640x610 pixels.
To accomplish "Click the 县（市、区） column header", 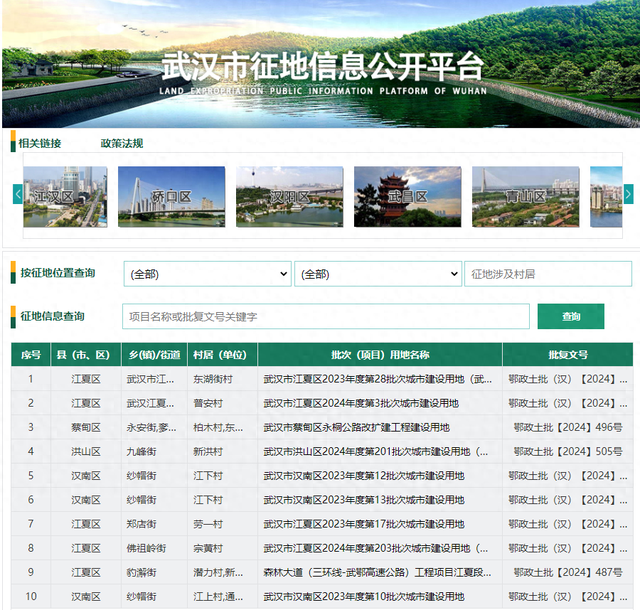I will point(86,355).
